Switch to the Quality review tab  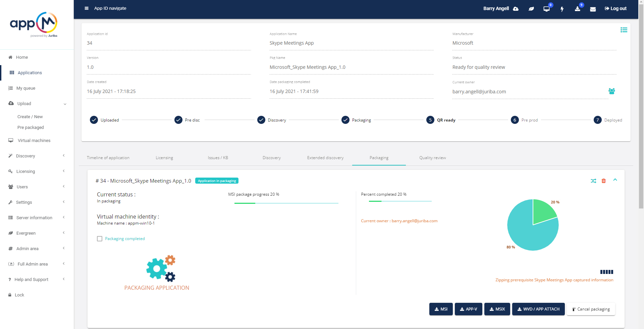[x=432, y=158]
